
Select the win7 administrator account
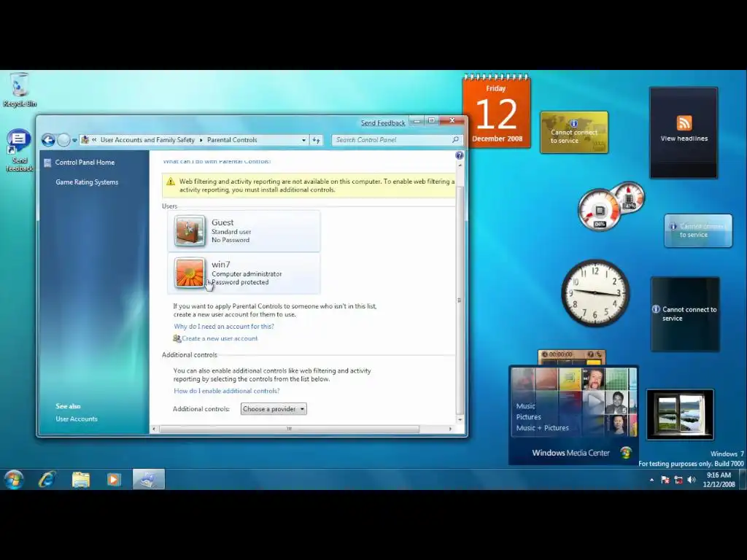click(x=244, y=273)
